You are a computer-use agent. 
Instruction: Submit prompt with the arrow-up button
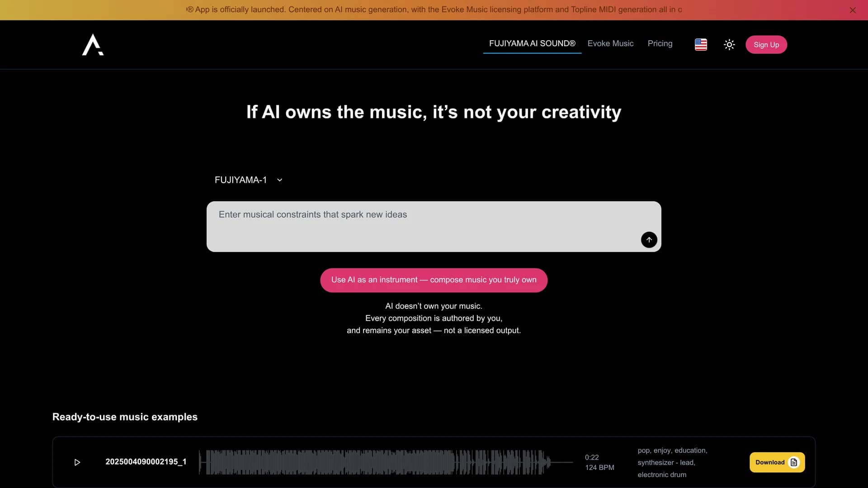coord(649,239)
